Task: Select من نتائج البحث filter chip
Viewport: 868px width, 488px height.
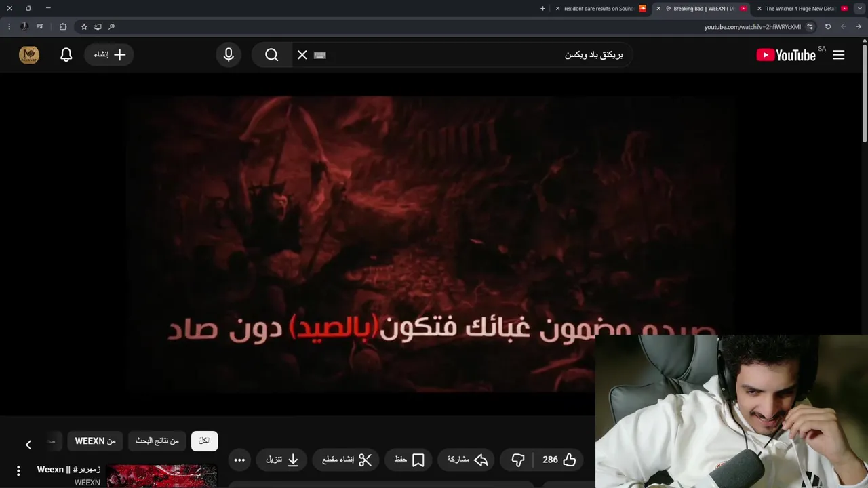Action: 157,441
